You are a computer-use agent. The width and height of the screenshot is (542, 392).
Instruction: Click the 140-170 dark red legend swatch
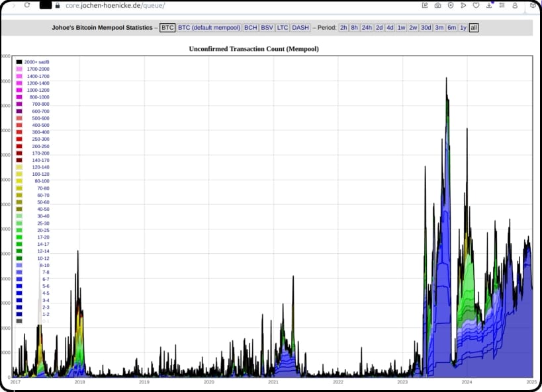click(19, 160)
